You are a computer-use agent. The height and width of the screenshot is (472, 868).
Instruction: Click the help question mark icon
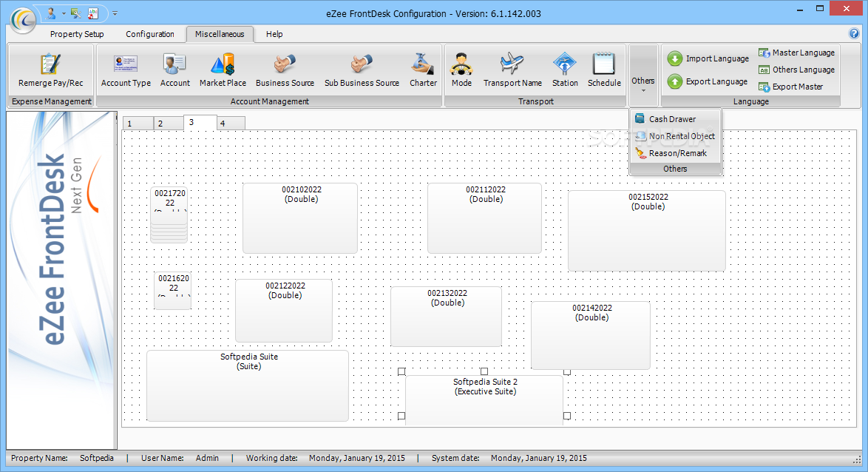tap(854, 33)
